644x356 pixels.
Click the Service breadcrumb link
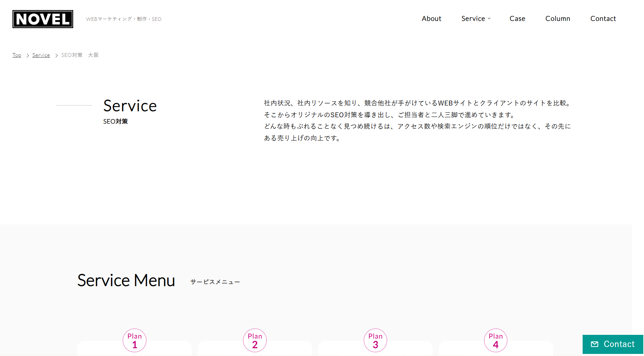41,55
